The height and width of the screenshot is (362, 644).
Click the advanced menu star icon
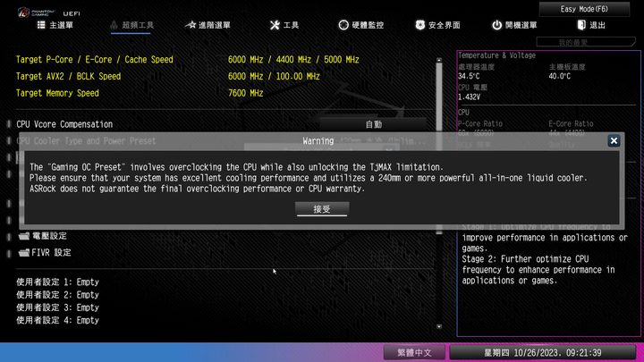191,25
